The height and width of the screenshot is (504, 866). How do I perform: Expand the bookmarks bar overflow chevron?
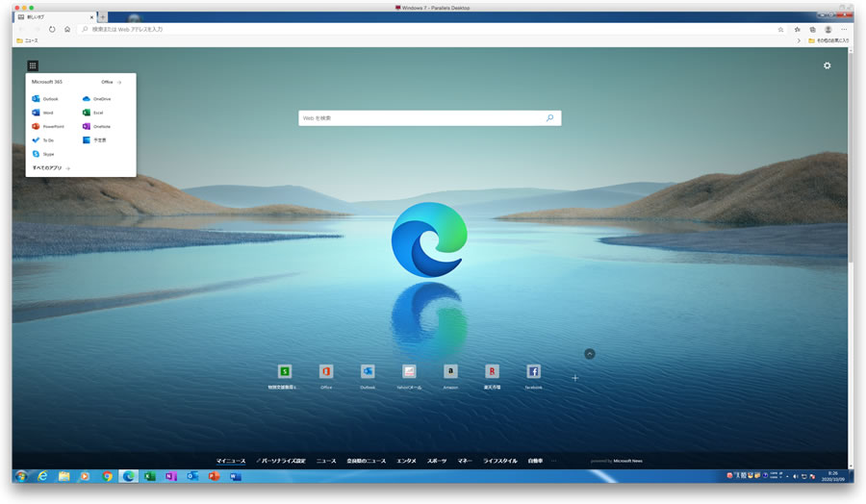point(799,40)
